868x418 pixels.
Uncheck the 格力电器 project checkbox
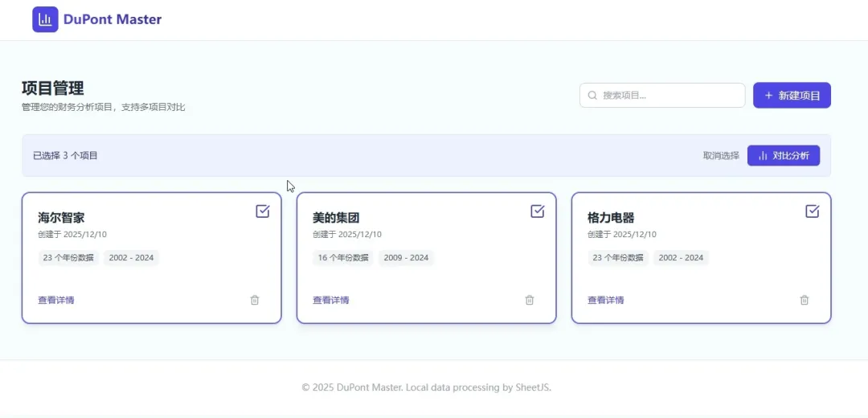812,211
